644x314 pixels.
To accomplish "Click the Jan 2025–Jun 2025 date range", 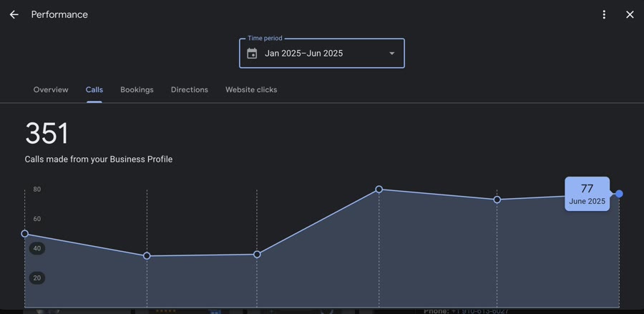I will [x=303, y=54].
